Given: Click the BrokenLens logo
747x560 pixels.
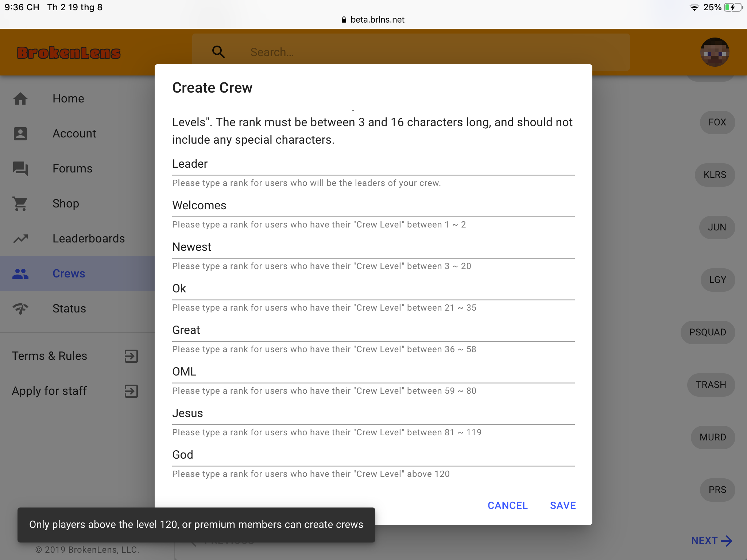Looking at the screenshot, I should coord(69,52).
